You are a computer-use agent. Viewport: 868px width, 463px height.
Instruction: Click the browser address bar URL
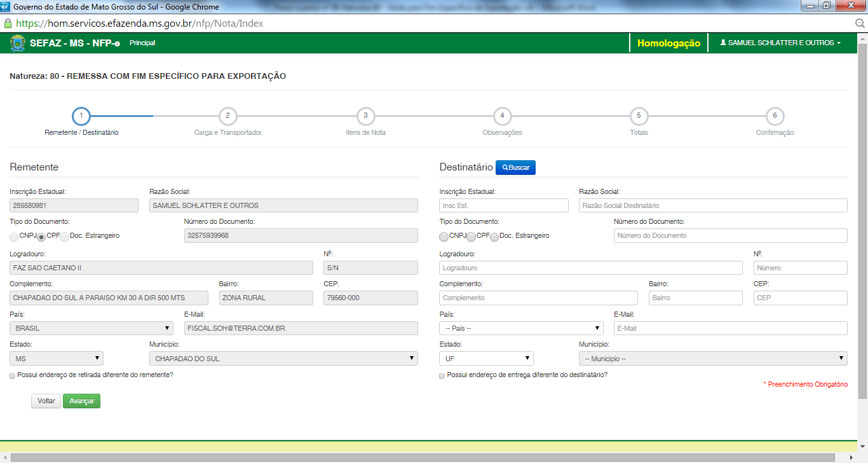click(x=140, y=24)
